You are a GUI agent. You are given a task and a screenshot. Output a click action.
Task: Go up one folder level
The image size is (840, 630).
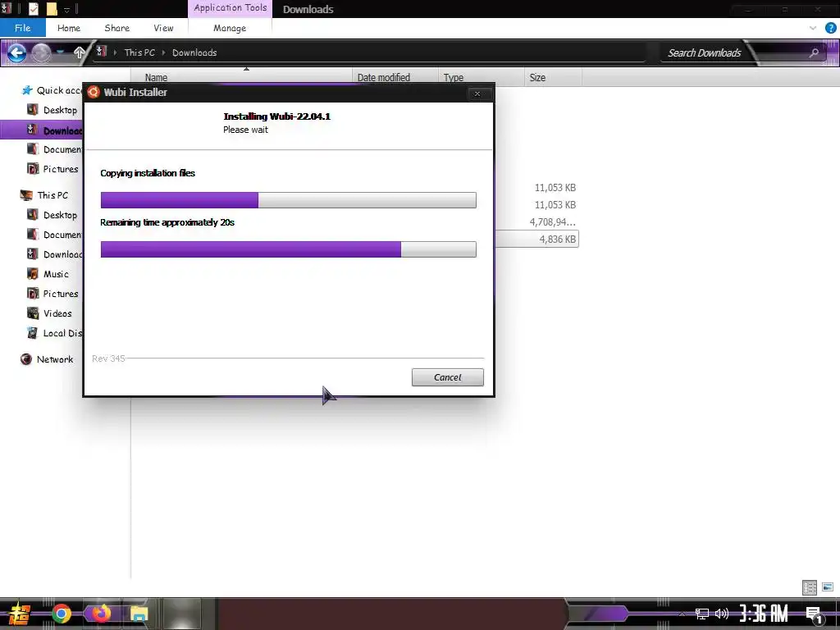80,52
